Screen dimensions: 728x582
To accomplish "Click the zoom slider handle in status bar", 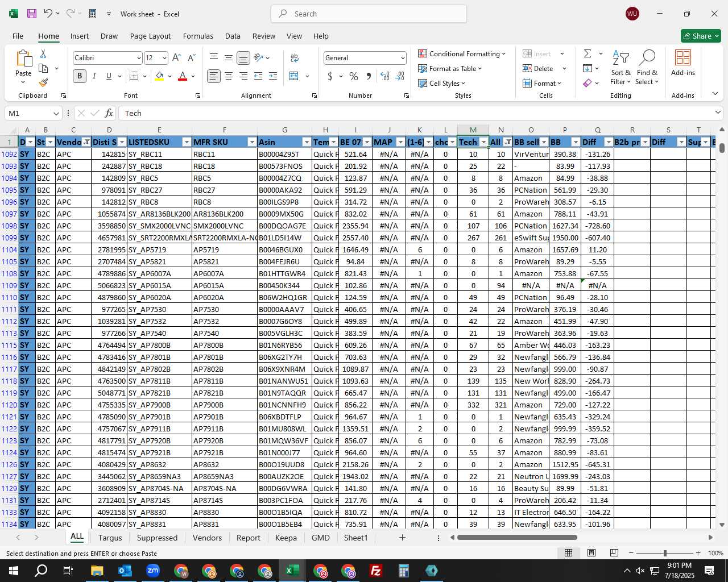I will 664,553.
